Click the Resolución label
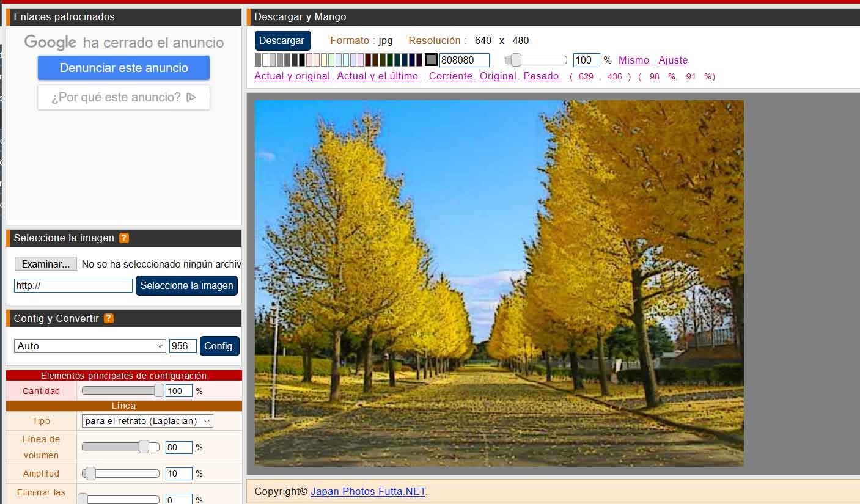860x504 pixels. pos(437,41)
